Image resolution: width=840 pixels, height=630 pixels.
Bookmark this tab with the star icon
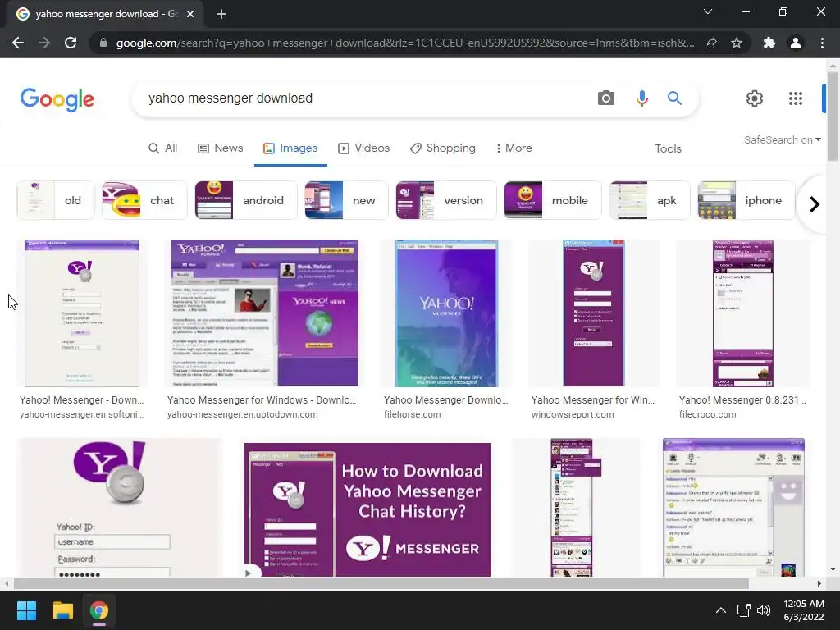coord(737,43)
